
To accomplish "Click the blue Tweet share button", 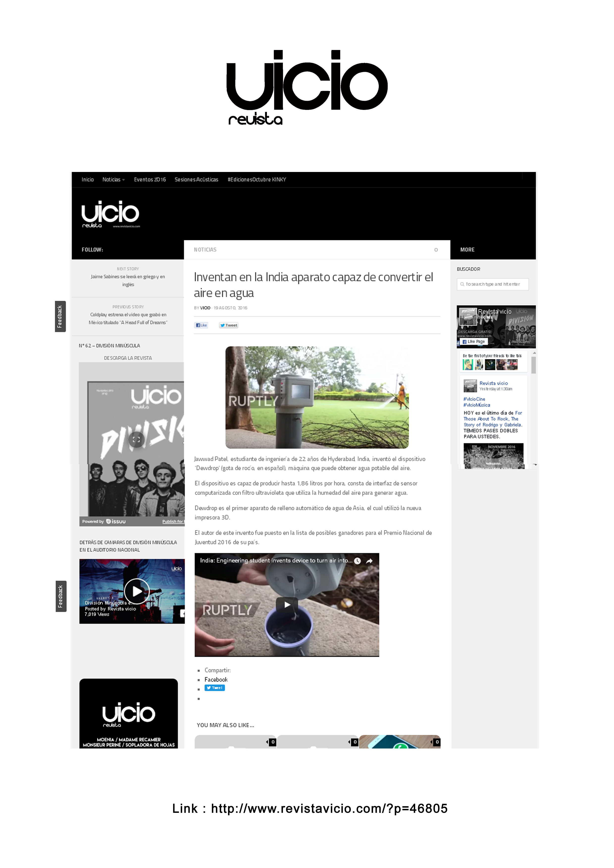I will coord(214,688).
